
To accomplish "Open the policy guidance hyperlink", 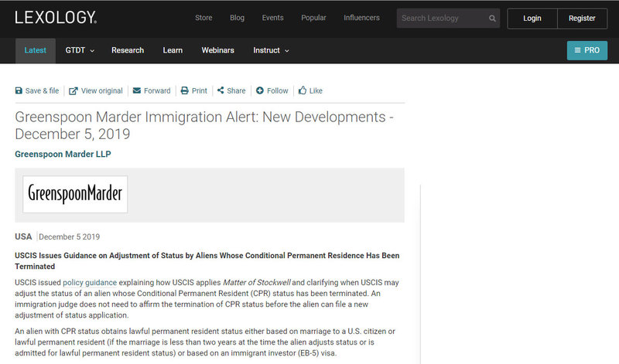I will tap(90, 283).
